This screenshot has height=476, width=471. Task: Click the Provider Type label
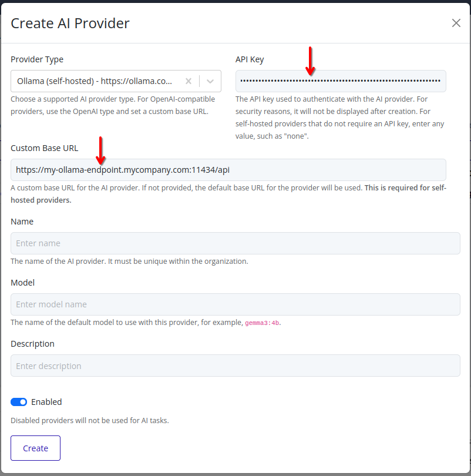tap(37, 59)
